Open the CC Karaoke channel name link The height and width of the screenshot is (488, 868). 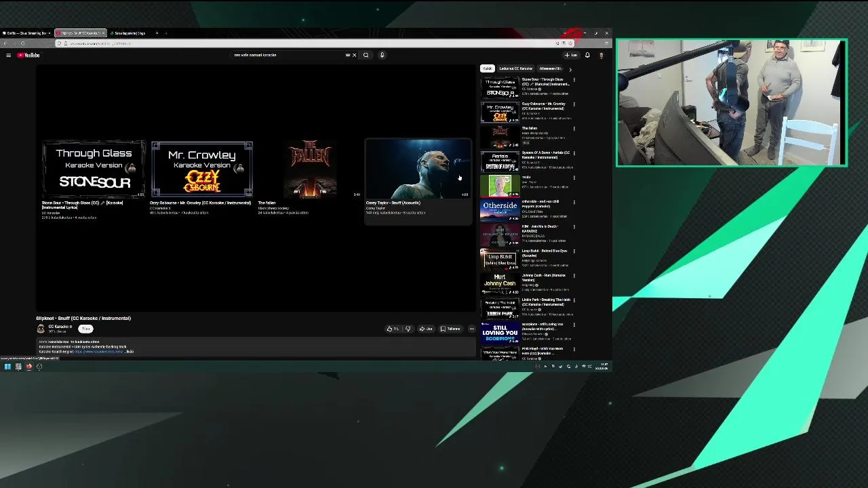point(58,327)
